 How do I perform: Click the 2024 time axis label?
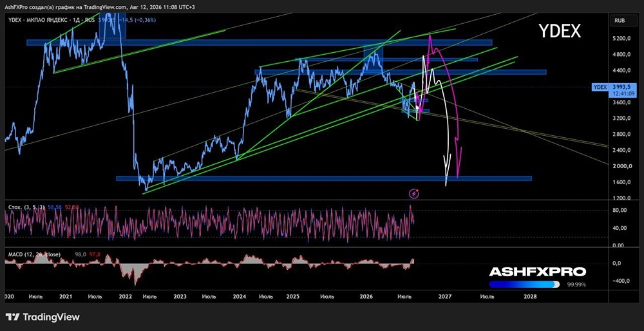click(x=239, y=296)
